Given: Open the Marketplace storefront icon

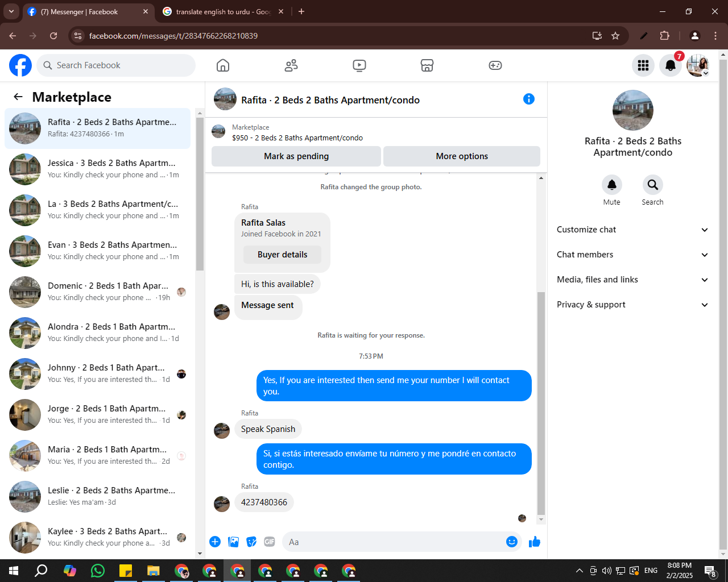Looking at the screenshot, I should [x=427, y=65].
